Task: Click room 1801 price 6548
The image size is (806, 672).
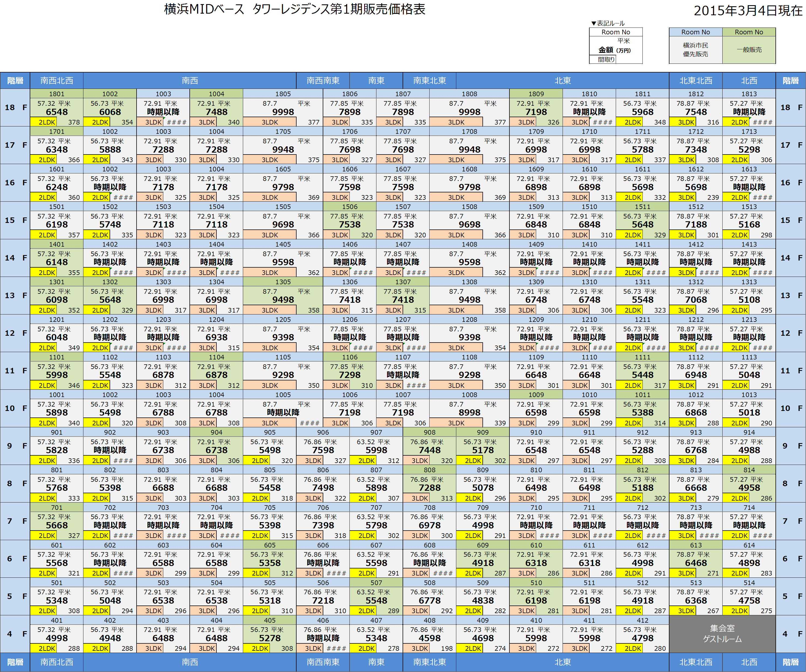Action: click(56, 112)
